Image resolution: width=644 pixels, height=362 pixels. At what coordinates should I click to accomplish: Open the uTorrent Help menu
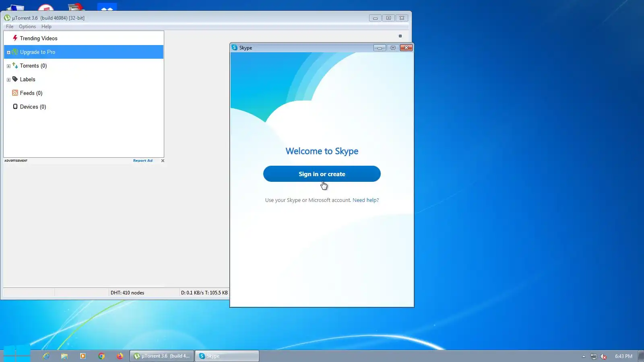46,27
